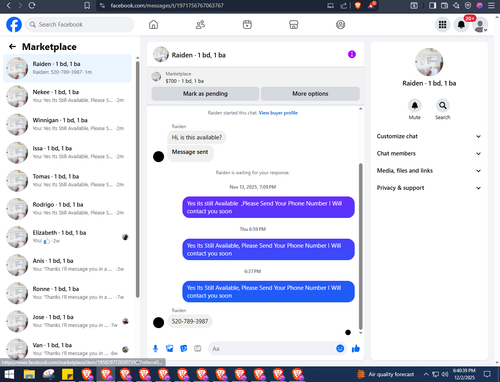Screen dimensions: 500x382
Task: Open Air quality forecast widget
Action: [386, 374]
